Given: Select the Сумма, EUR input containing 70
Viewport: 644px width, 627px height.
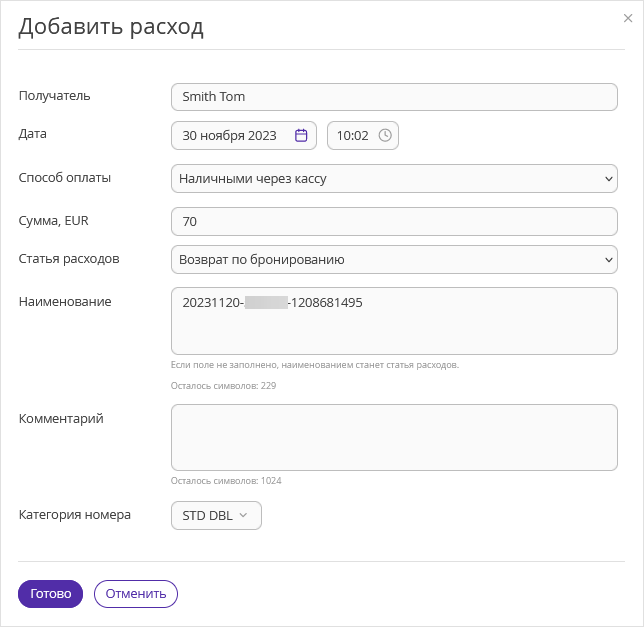Looking at the screenshot, I should 394,222.
